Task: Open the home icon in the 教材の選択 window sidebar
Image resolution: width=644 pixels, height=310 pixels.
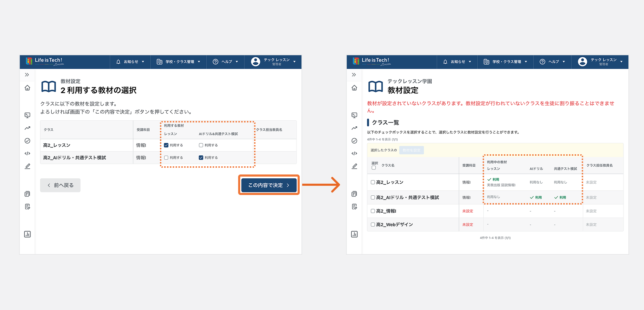Action: 27,88
